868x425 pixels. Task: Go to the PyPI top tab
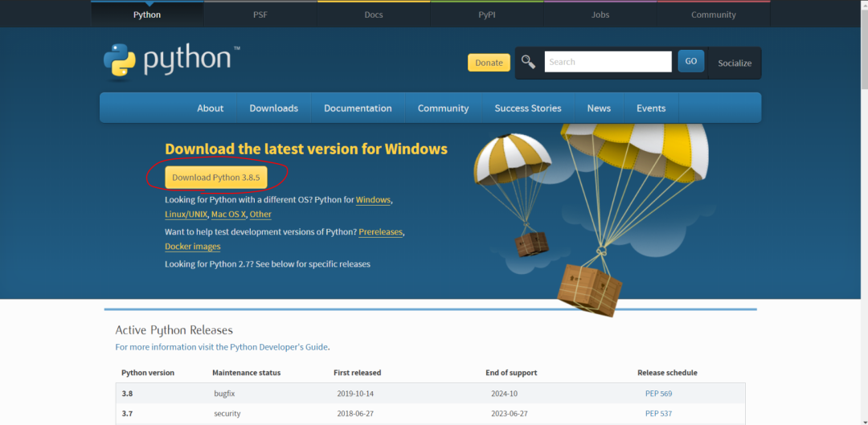point(486,14)
